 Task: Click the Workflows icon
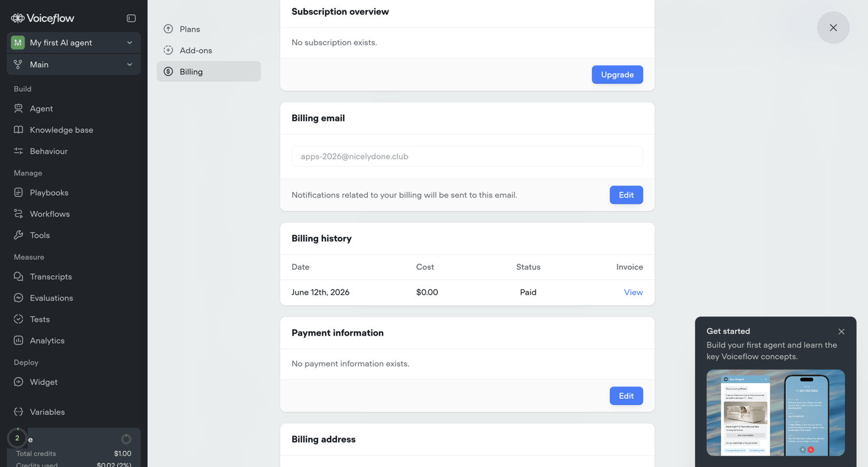(18, 213)
